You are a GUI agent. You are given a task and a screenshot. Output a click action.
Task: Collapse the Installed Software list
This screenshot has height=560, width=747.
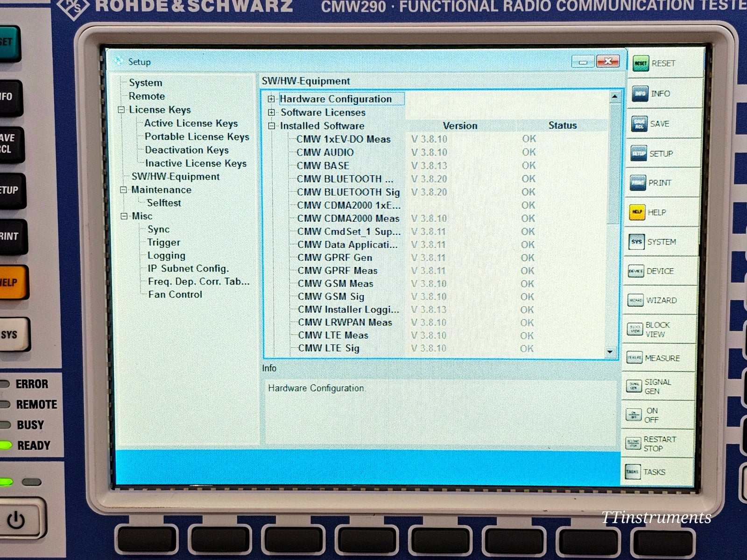point(272,126)
